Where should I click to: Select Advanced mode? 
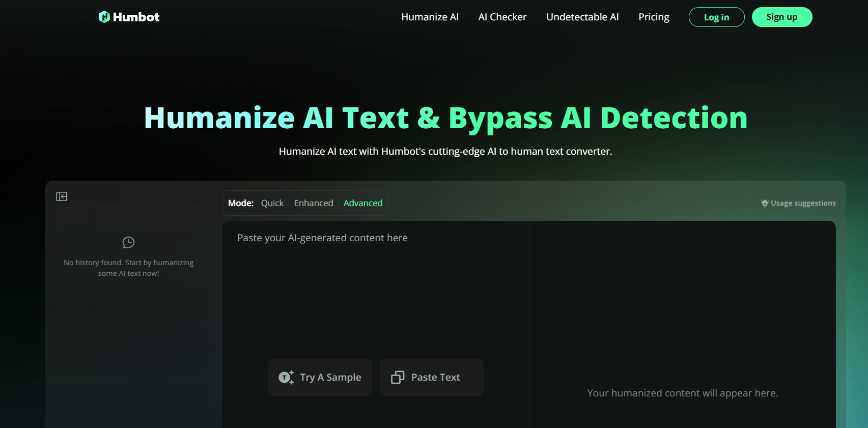point(363,203)
